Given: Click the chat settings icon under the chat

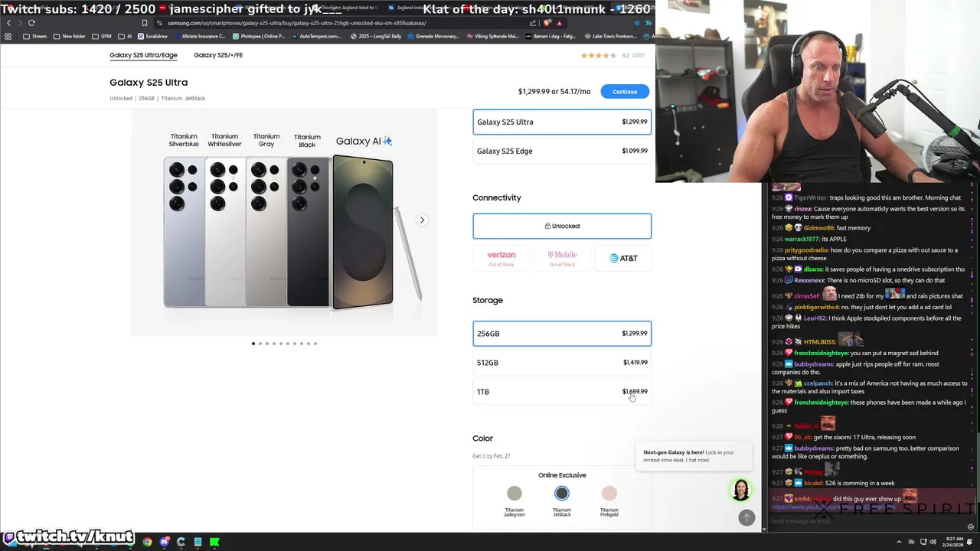Looking at the screenshot, I should click(x=971, y=527).
